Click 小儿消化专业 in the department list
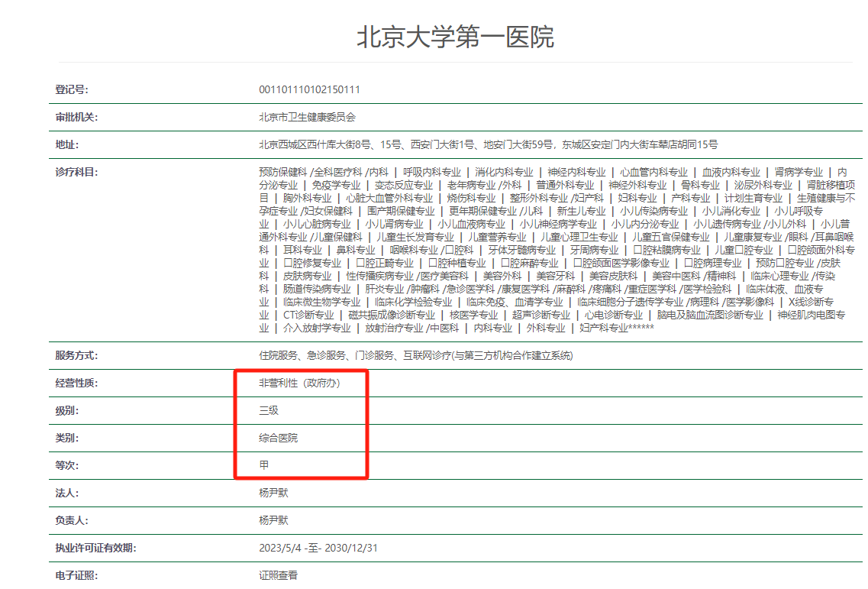The image size is (868, 589). pos(731,211)
